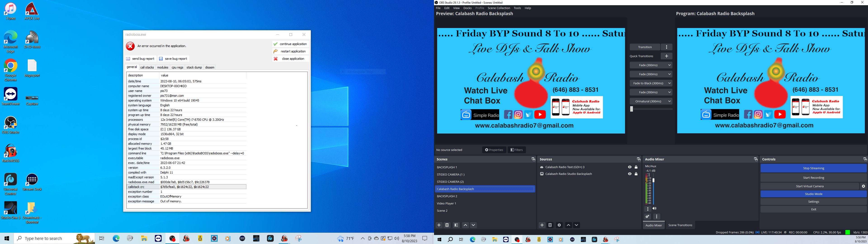The height and width of the screenshot is (244, 868).
Task: Open weather 71°F widget on taskbar
Action: point(346,239)
